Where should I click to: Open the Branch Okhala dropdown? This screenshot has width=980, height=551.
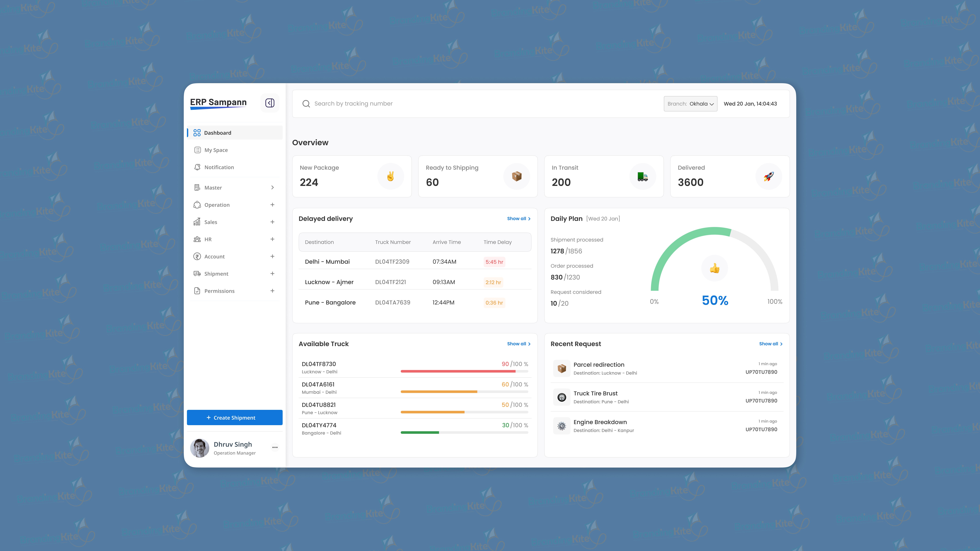click(x=690, y=104)
